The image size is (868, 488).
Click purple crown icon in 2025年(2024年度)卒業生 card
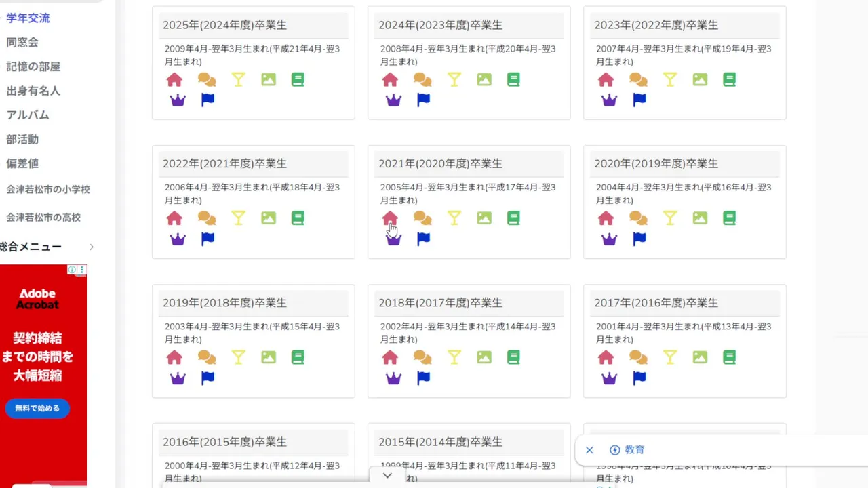click(x=178, y=100)
